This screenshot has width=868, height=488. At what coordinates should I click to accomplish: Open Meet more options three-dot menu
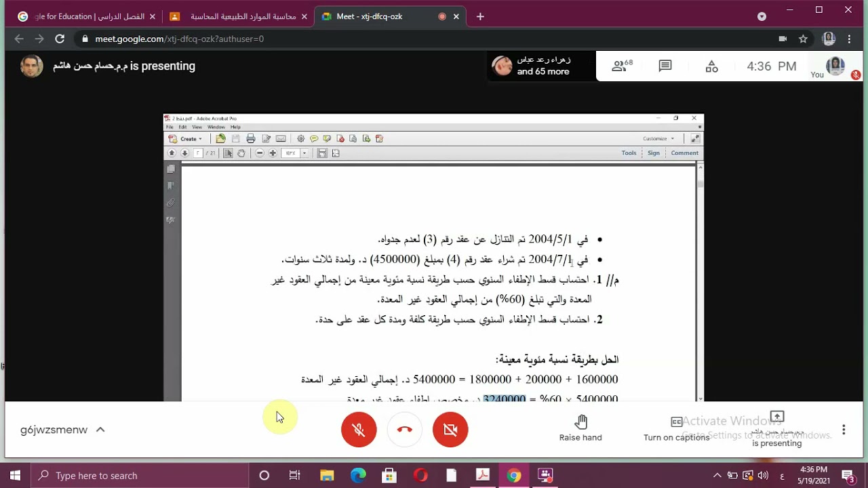tap(844, 430)
